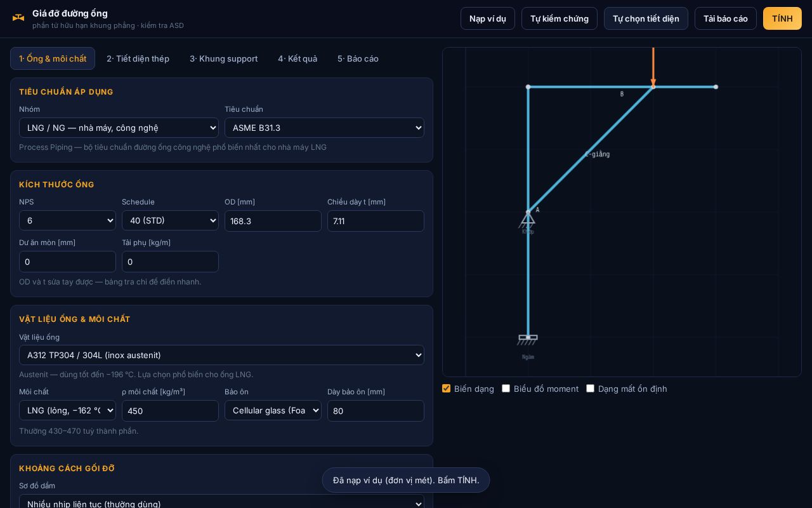Image resolution: width=812 pixels, height=508 pixels.
Task: Click the Tải phụ [kg/m] input field
Action: (170, 262)
